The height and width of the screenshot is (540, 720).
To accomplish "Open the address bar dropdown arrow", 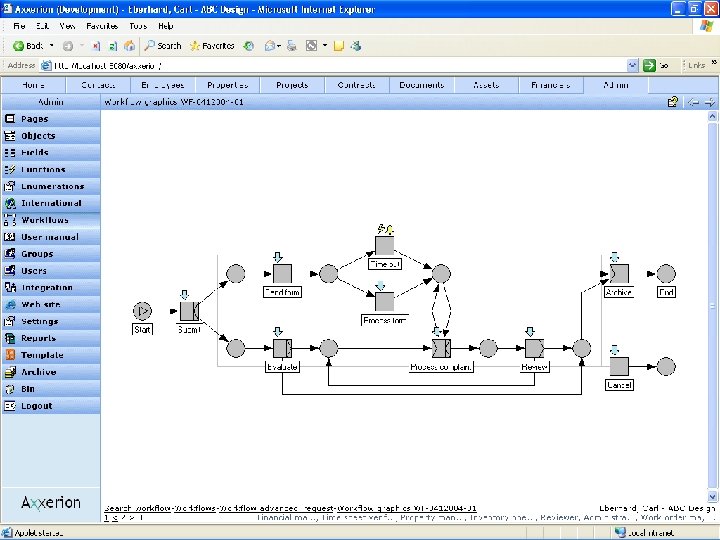I will click(x=633, y=65).
